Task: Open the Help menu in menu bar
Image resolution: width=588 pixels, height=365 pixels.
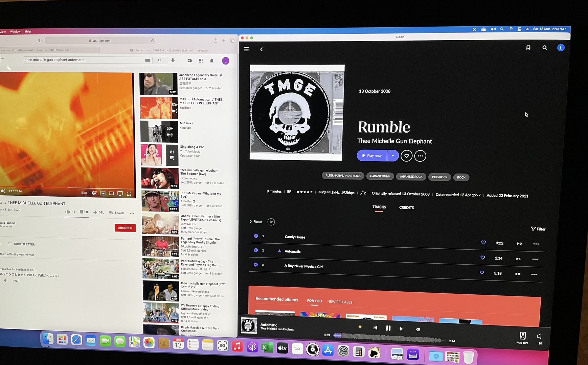Action: 28,31
